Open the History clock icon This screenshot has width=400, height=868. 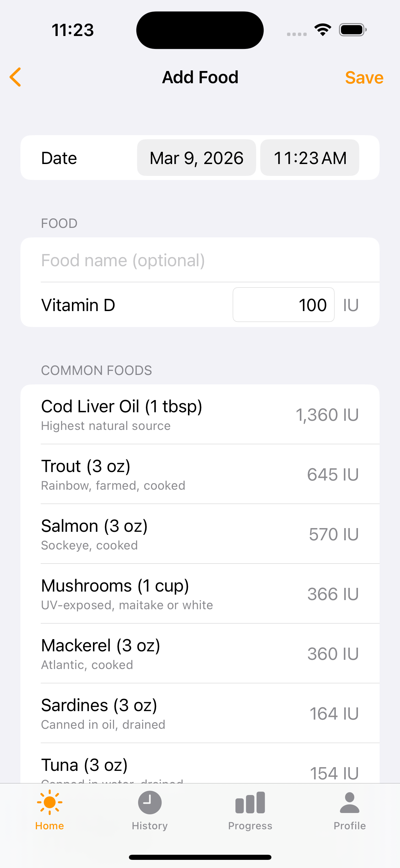[x=150, y=802]
